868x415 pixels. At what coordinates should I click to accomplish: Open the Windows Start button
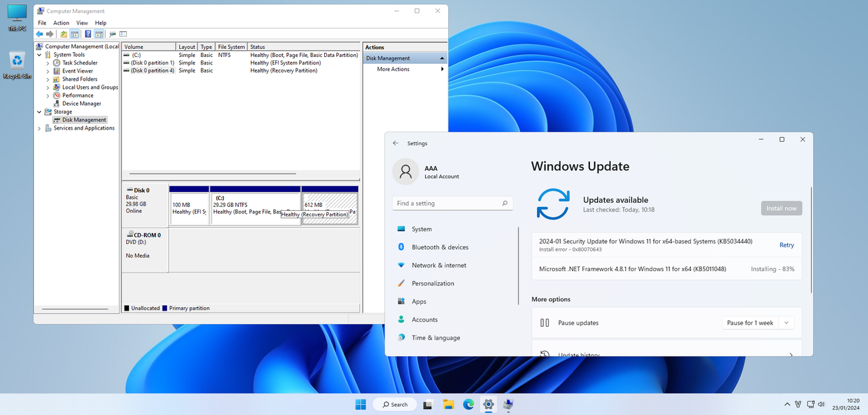pyautogui.click(x=361, y=405)
